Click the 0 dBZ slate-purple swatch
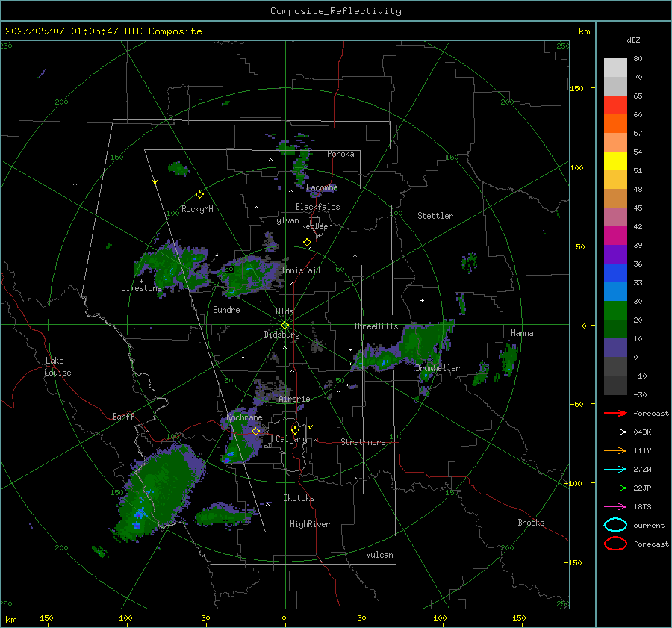This screenshot has width=672, height=628. coord(615,348)
